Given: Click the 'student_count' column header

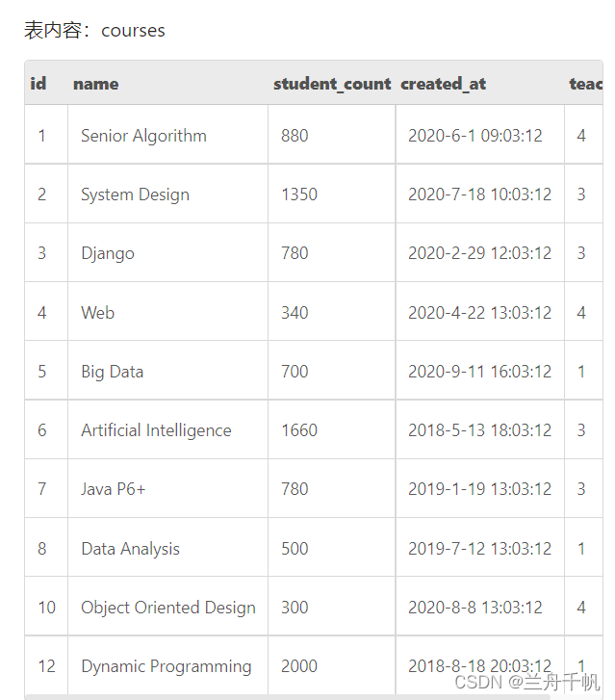Looking at the screenshot, I should tap(332, 84).
